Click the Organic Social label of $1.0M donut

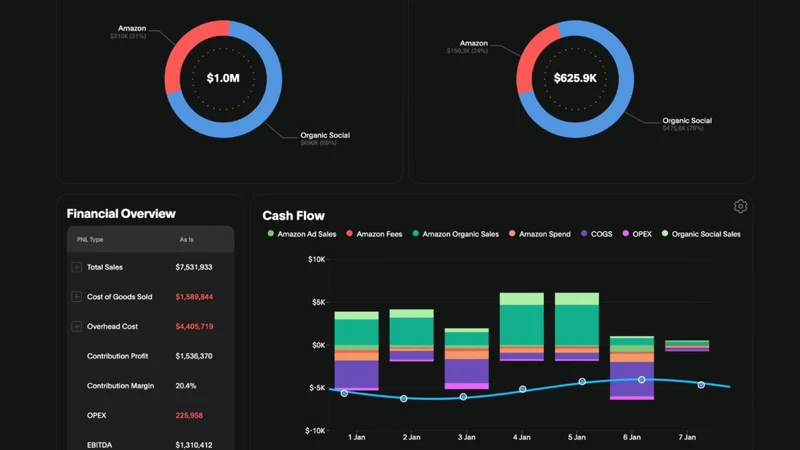pyautogui.click(x=325, y=135)
